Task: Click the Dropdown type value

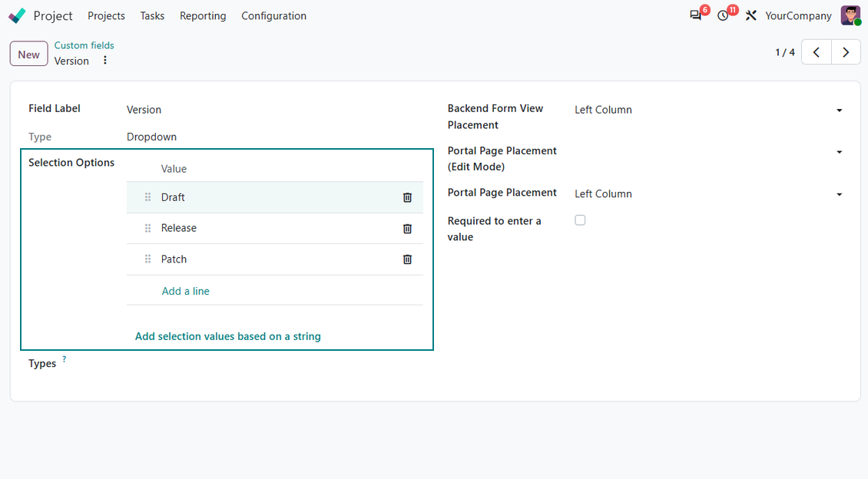Action: tap(151, 137)
